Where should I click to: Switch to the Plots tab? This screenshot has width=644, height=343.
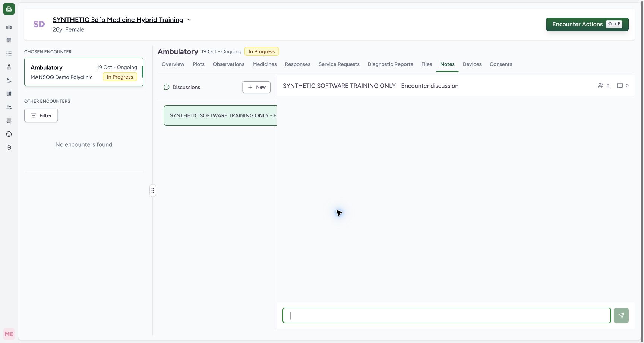click(199, 64)
